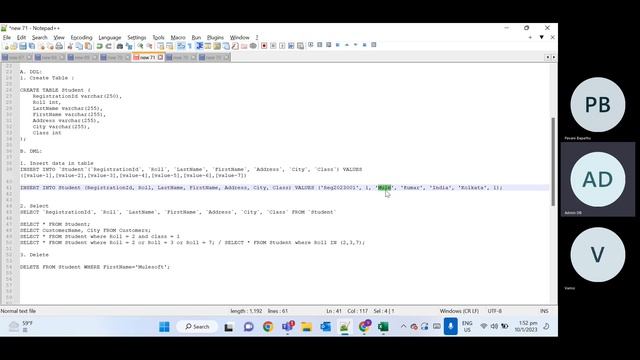
Task: Toggle the indent guide toolbar button
Action: [x=199, y=46]
